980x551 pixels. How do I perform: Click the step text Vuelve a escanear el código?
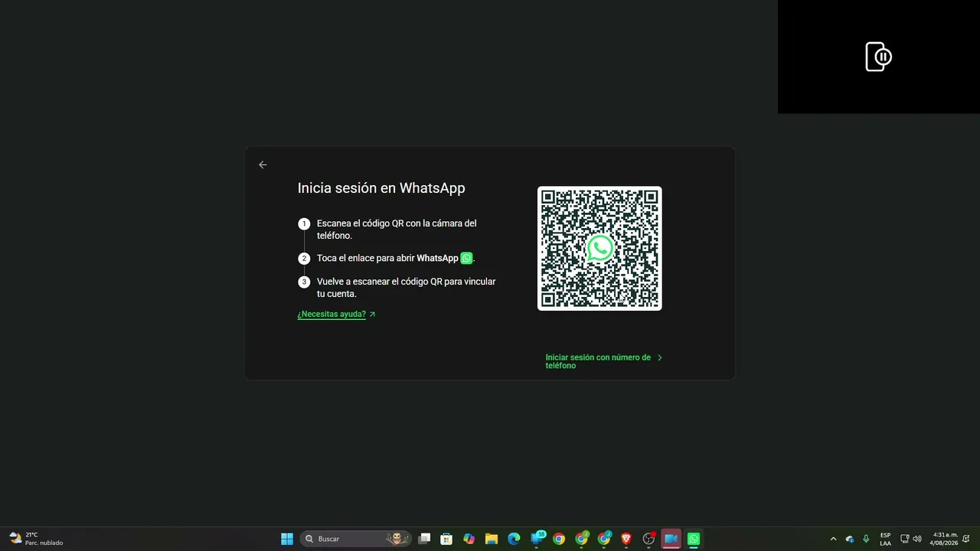(407, 287)
